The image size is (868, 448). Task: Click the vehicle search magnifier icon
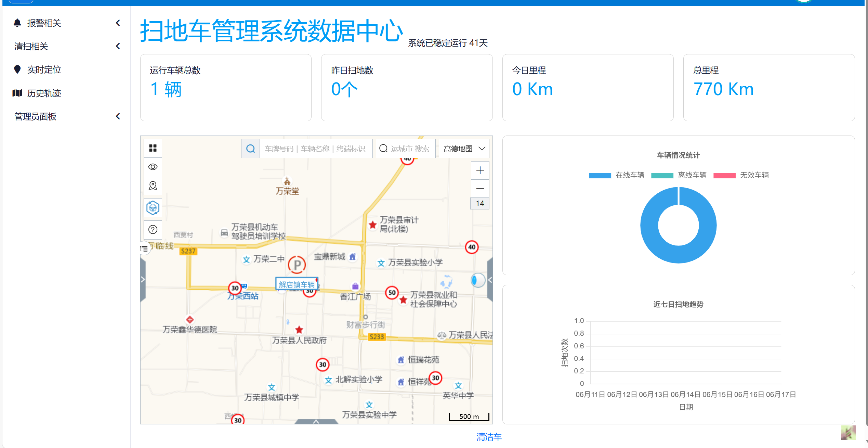pyautogui.click(x=250, y=149)
